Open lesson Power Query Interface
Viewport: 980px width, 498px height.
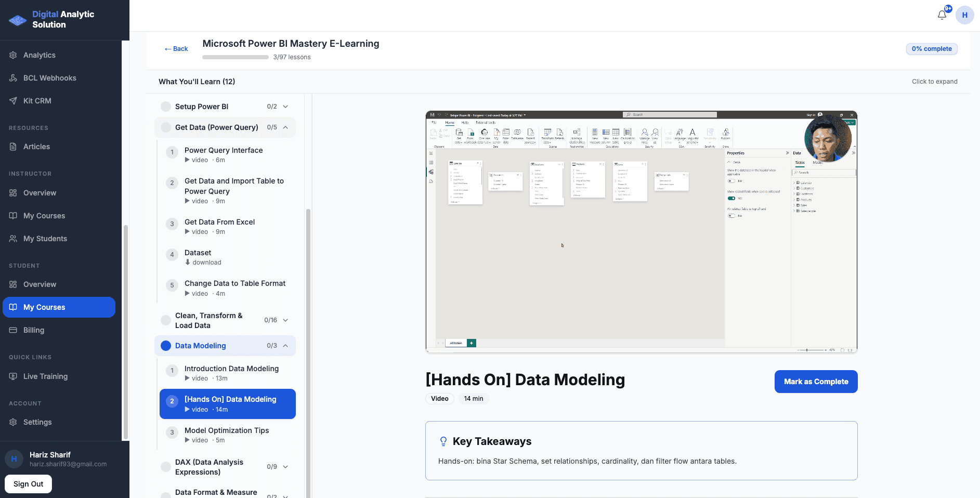click(227, 155)
